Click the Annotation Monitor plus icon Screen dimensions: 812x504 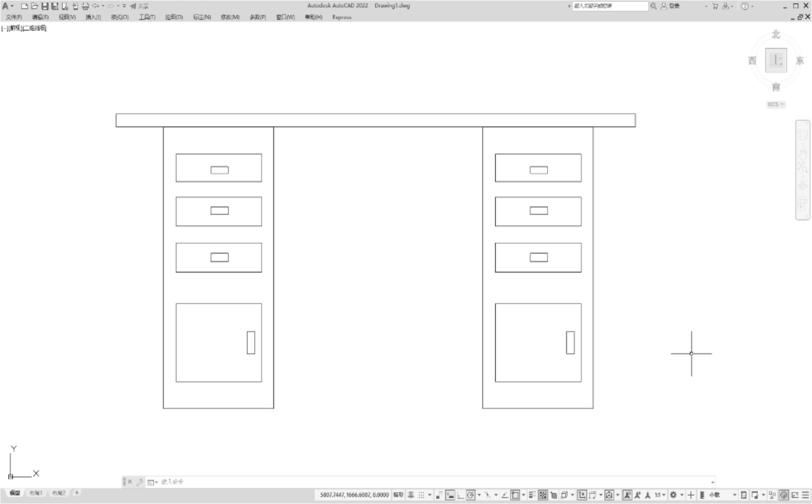[691, 495]
